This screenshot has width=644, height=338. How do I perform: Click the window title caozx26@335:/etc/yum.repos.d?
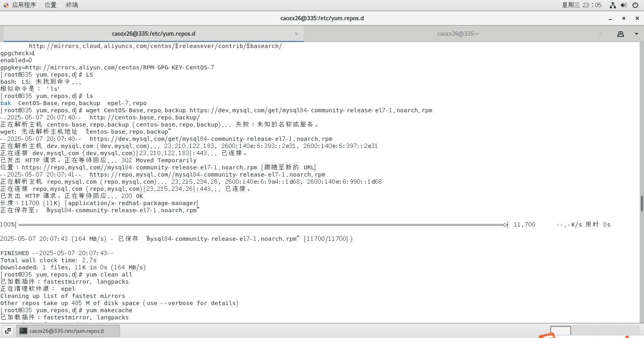coord(322,18)
